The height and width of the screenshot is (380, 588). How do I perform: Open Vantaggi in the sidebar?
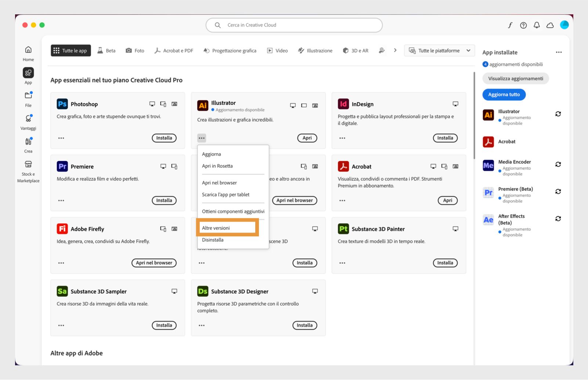coord(28,122)
